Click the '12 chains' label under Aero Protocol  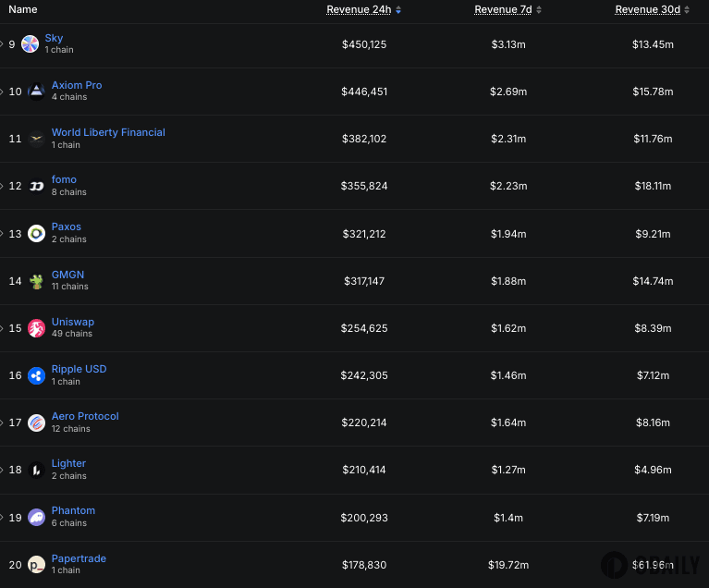(x=70, y=428)
